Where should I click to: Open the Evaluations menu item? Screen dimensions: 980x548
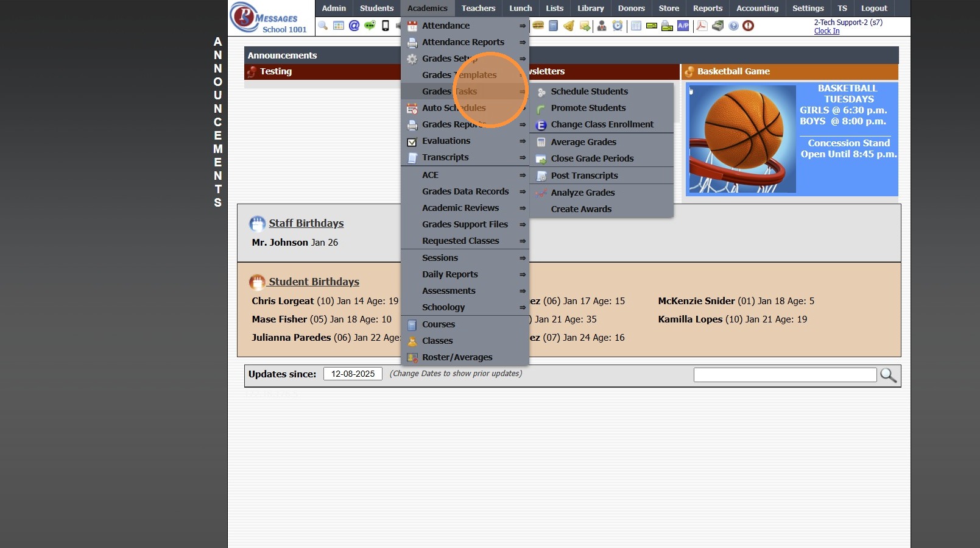[446, 141]
